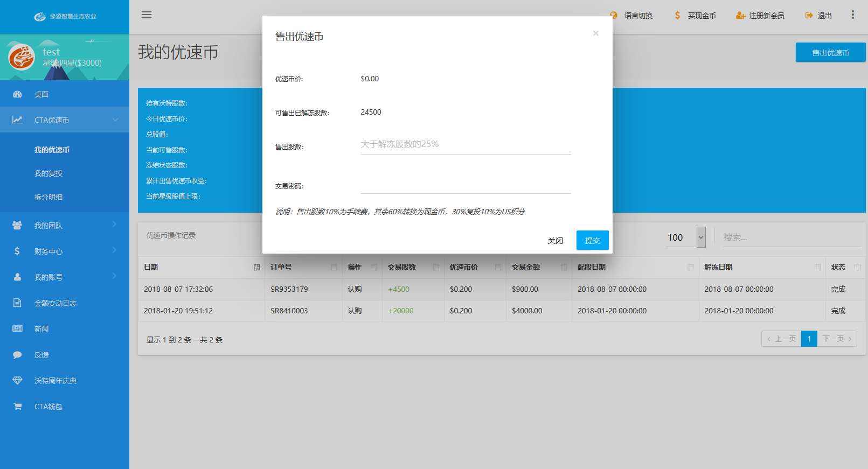The height and width of the screenshot is (469, 868).
Task: Click the hamburger menu icon
Action: (x=147, y=15)
